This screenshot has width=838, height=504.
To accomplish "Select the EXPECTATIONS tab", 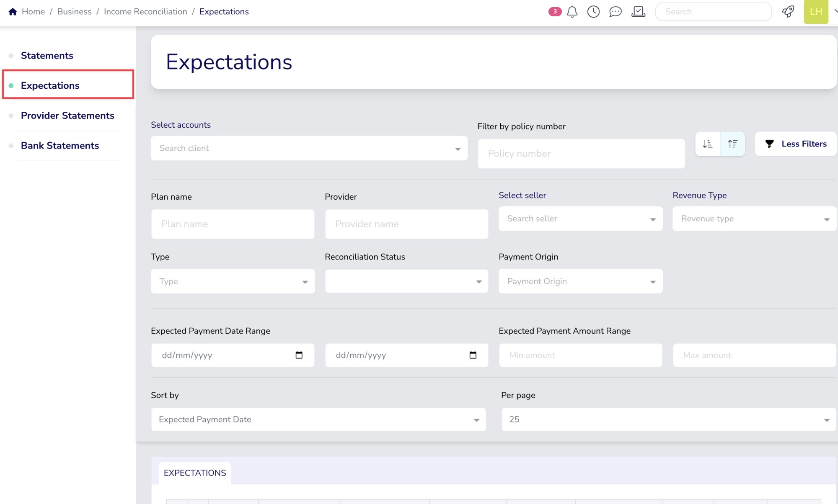I will tap(195, 473).
